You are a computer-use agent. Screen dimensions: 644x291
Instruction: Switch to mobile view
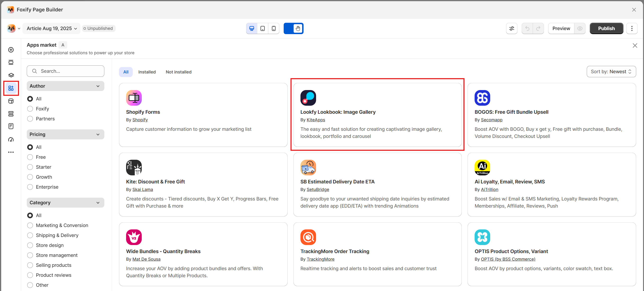tap(274, 28)
